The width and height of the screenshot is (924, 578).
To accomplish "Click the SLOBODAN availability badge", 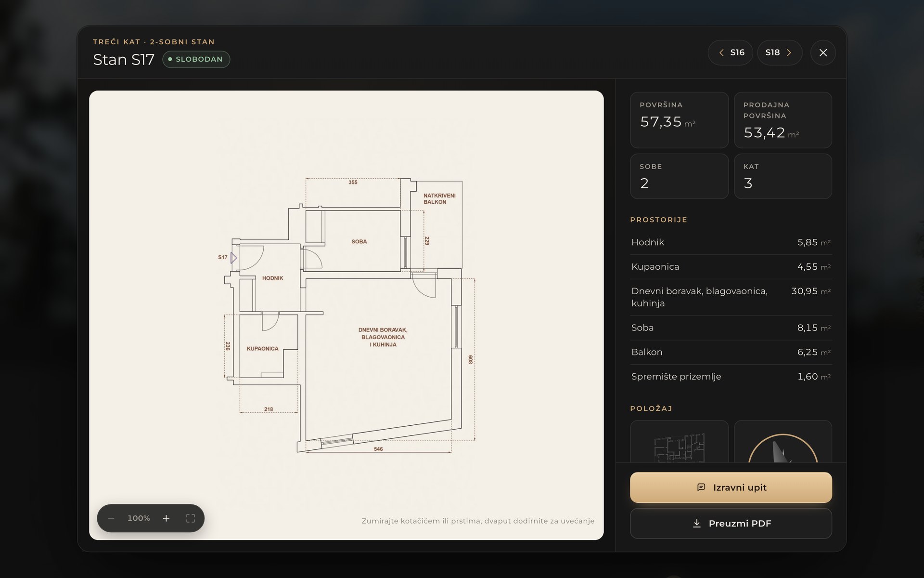I will [x=196, y=59].
